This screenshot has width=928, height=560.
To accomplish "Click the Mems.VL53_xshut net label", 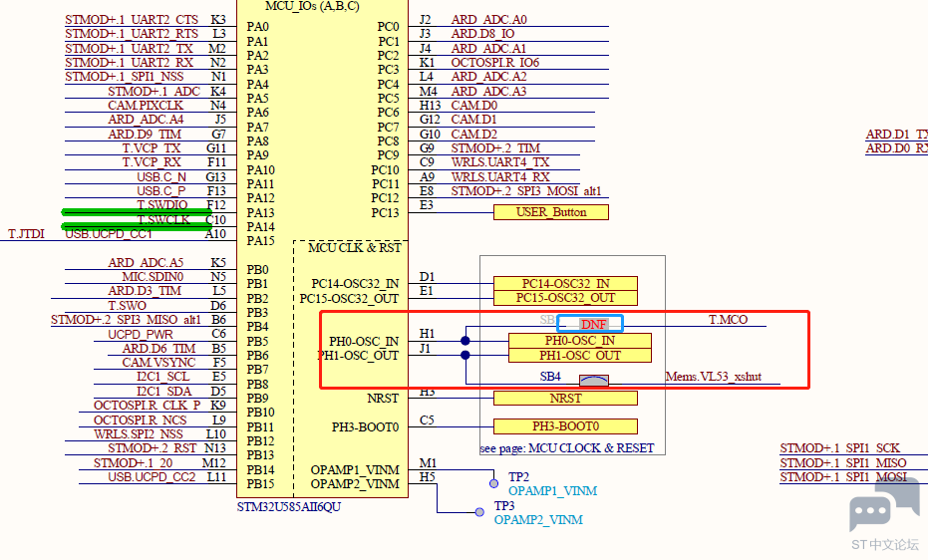I will 713,377.
